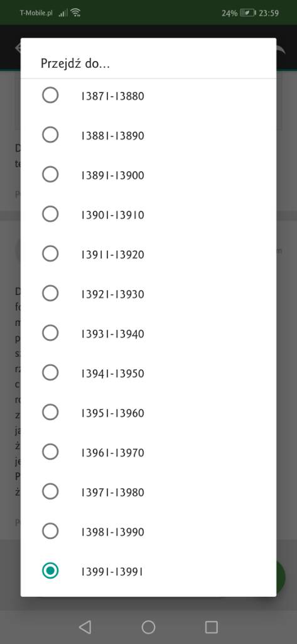Pick the 13981-13990 page range

[148, 531]
